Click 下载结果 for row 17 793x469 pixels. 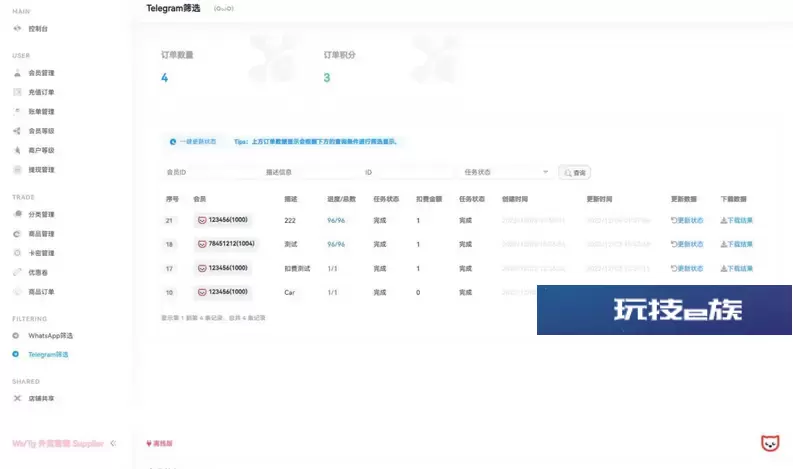736,268
